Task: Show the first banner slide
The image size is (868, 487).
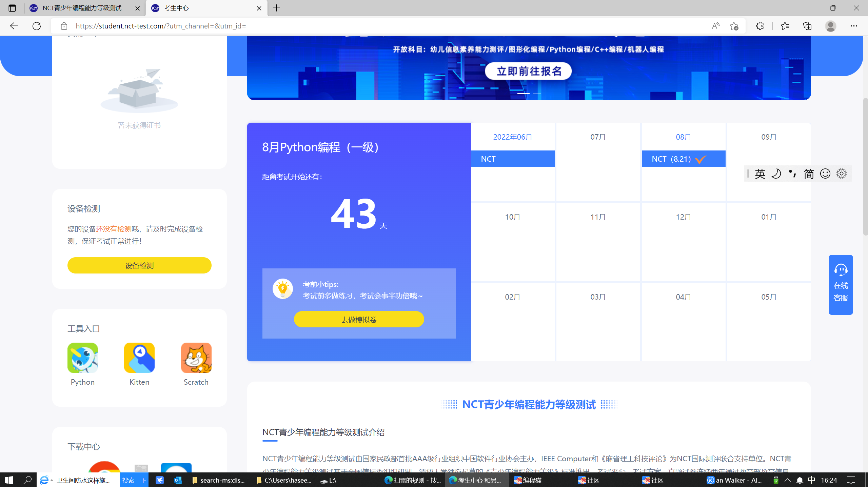Action: click(x=524, y=93)
